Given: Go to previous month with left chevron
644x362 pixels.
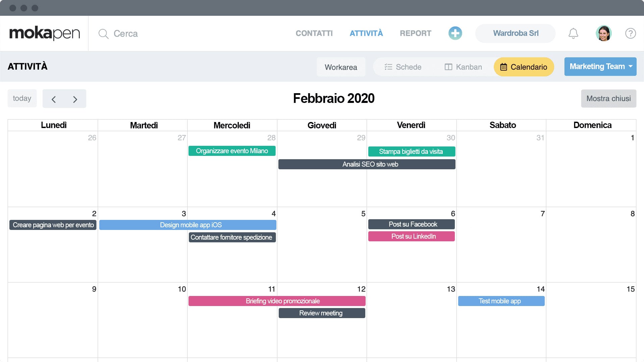Looking at the screenshot, I should [x=54, y=99].
